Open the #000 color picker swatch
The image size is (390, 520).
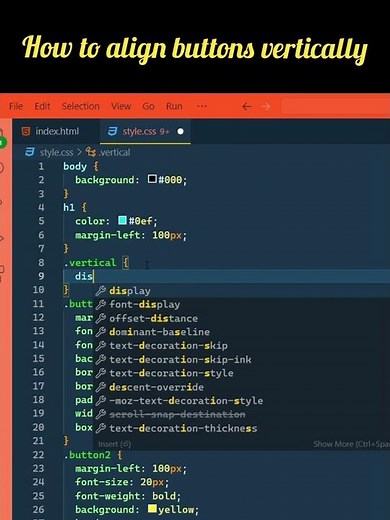(152, 179)
